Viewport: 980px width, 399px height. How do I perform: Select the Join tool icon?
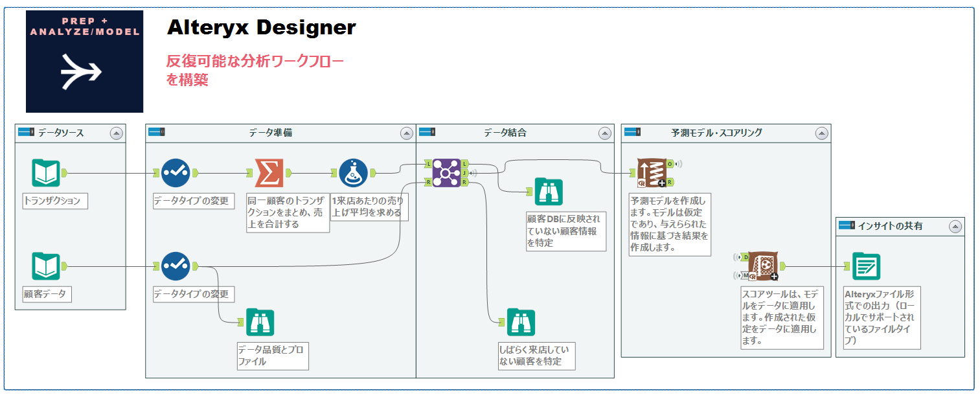point(446,173)
